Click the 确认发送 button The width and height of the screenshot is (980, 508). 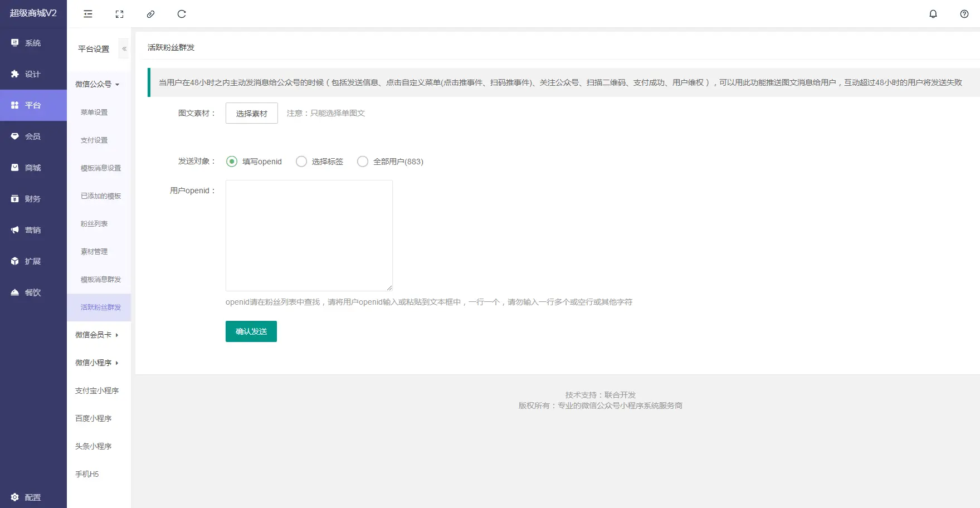(x=251, y=331)
